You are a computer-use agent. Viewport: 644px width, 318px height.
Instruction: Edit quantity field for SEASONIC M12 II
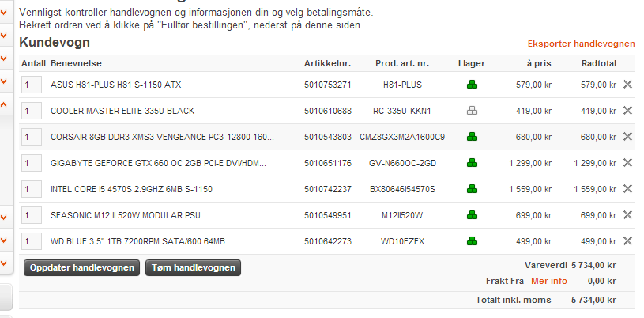tap(32, 215)
